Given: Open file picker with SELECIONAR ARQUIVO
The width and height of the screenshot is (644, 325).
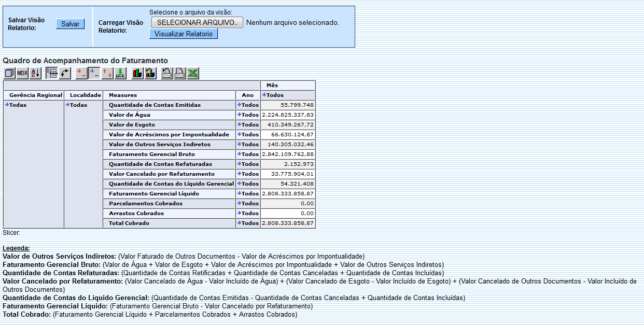Looking at the screenshot, I should click(197, 22).
